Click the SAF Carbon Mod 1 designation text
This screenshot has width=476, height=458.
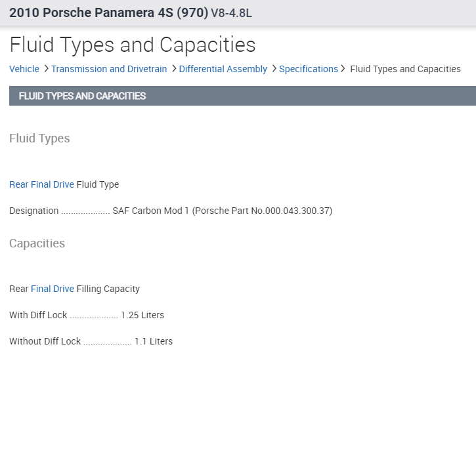(223, 211)
